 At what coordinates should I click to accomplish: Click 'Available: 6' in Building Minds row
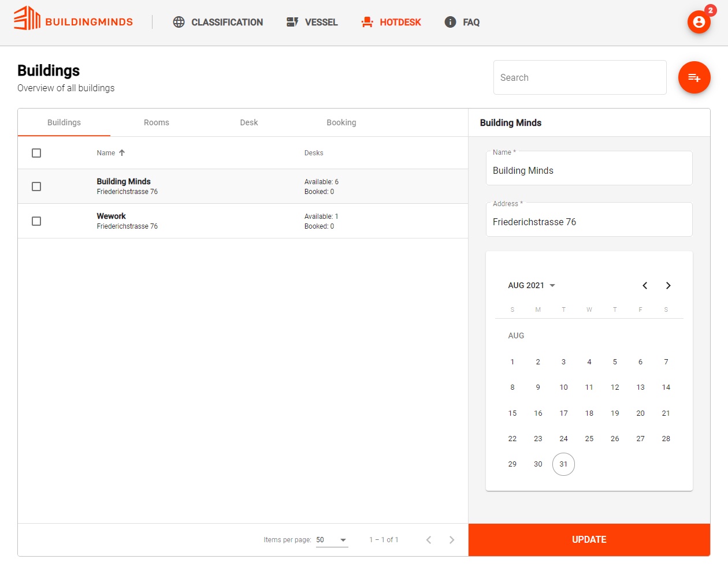click(x=321, y=182)
